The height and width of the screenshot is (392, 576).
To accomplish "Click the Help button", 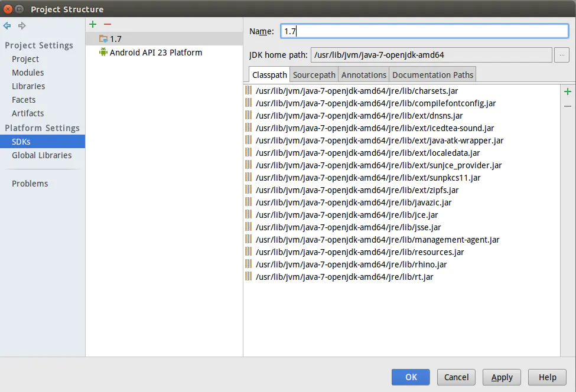I will 547,377.
